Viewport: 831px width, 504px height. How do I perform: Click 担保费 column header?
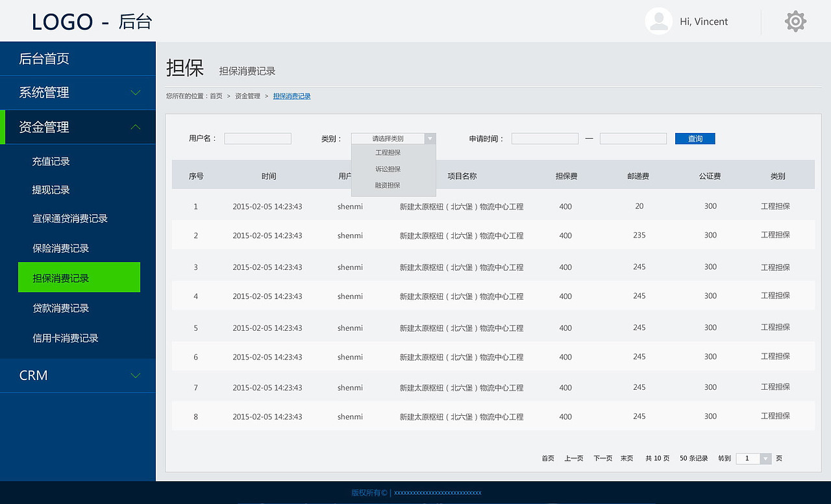pyautogui.click(x=566, y=176)
